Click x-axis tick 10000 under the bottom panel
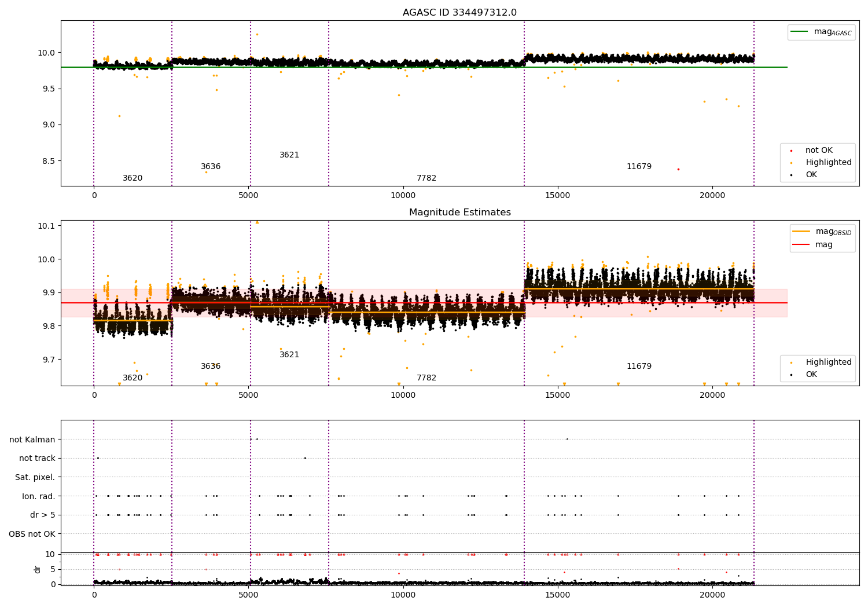868x608 pixels. (x=403, y=595)
